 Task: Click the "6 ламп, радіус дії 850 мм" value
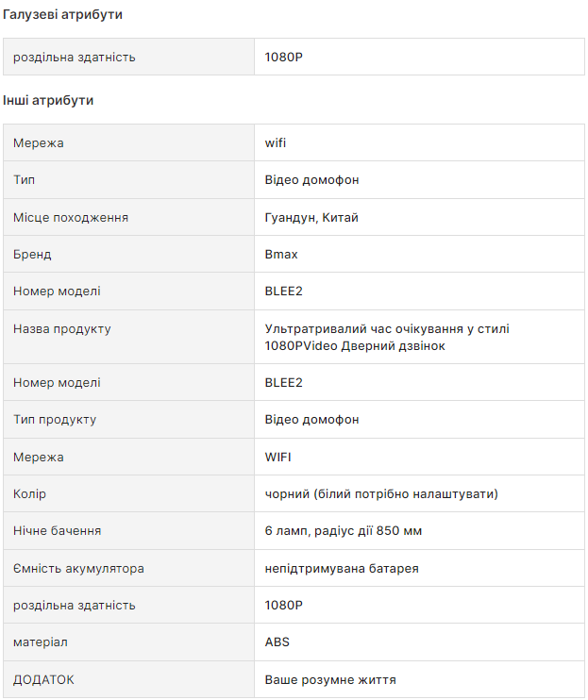pyautogui.click(x=344, y=531)
